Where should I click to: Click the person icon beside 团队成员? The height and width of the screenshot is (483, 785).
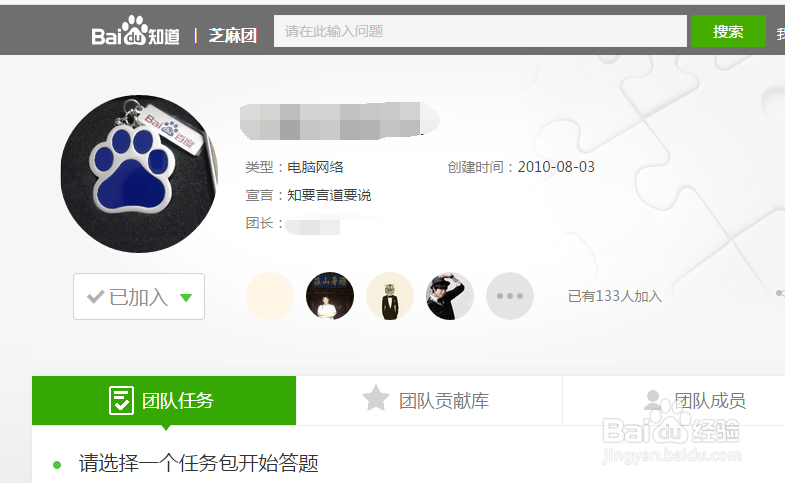652,400
